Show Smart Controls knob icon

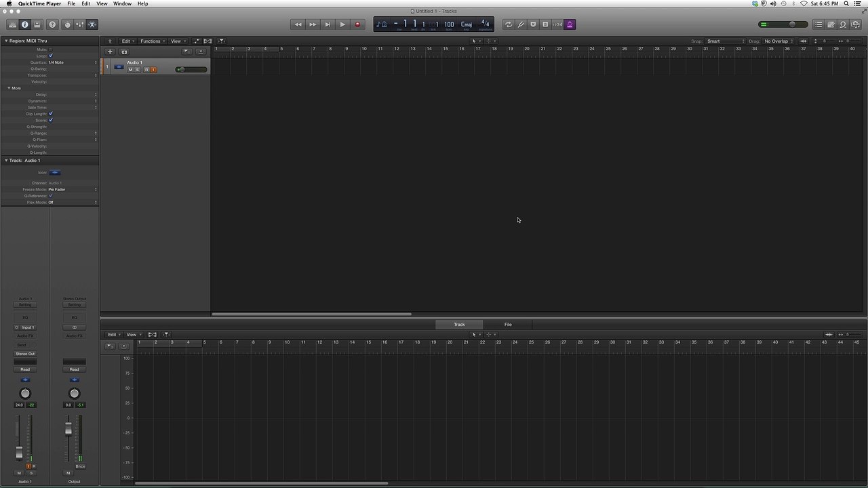click(x=67, y=24)
